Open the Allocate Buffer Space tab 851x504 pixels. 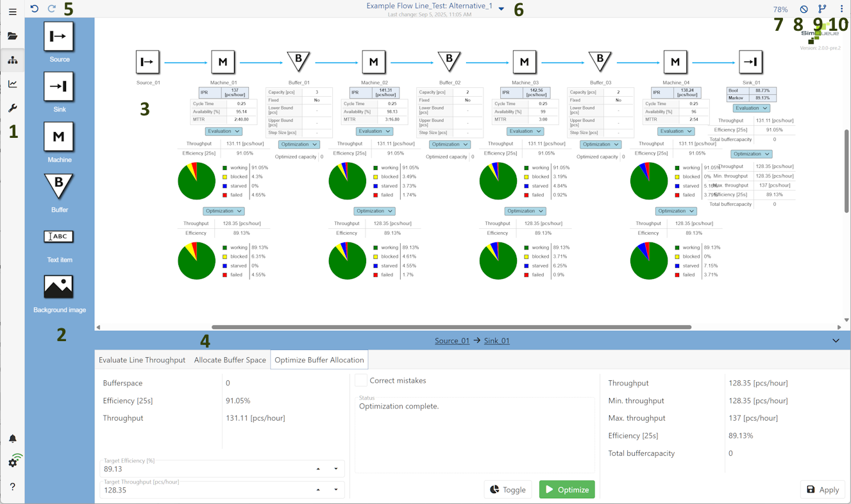pos(230,360)
